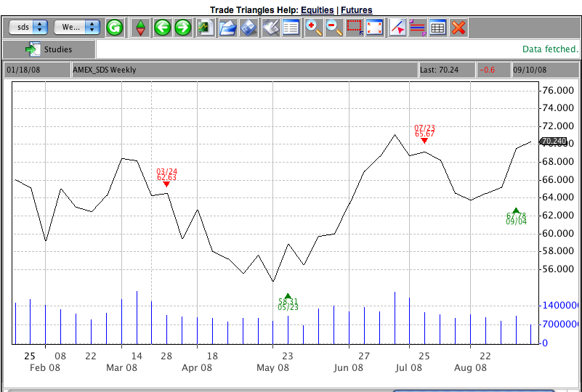Click the green refresh chart icon
Screen dimensions: 582x392
114,28
